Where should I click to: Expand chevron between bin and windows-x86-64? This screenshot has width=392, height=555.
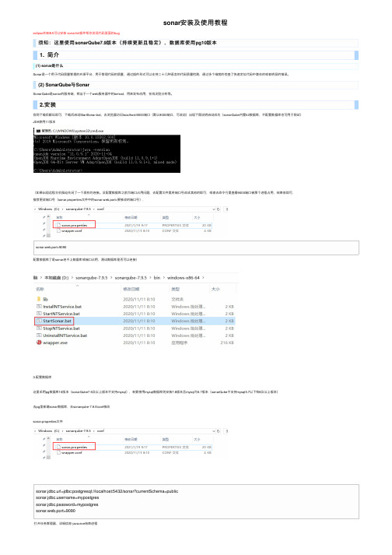click(164, 278)
